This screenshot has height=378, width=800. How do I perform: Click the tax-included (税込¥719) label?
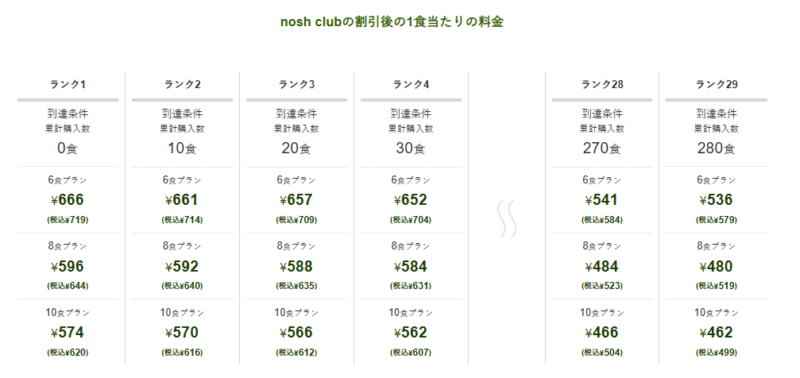(67, 220)
